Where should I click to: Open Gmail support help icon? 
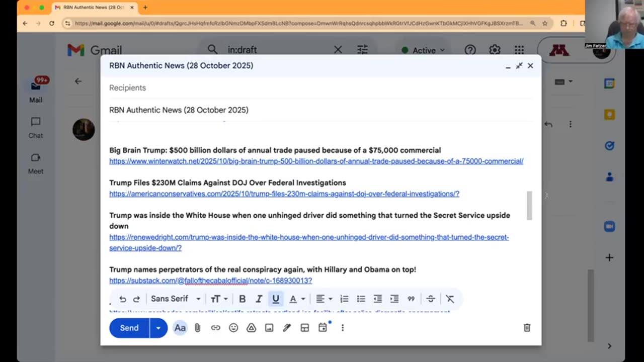click(x=470, y=50)
